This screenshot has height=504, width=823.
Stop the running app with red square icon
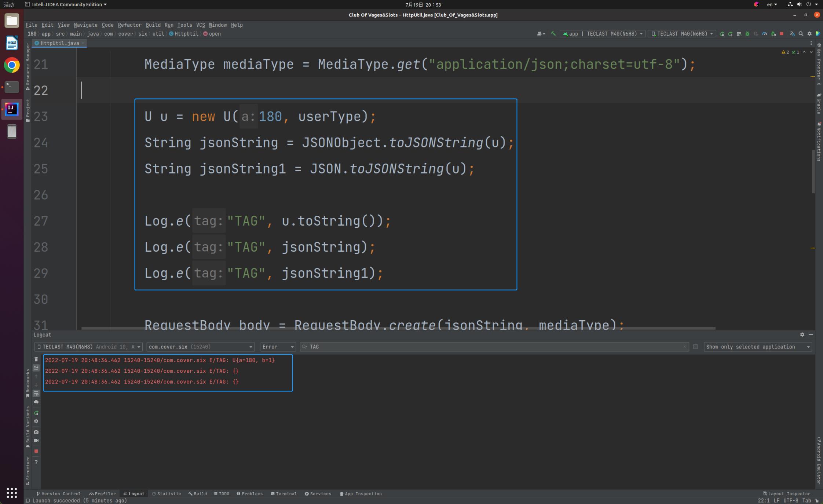(782, 33)
